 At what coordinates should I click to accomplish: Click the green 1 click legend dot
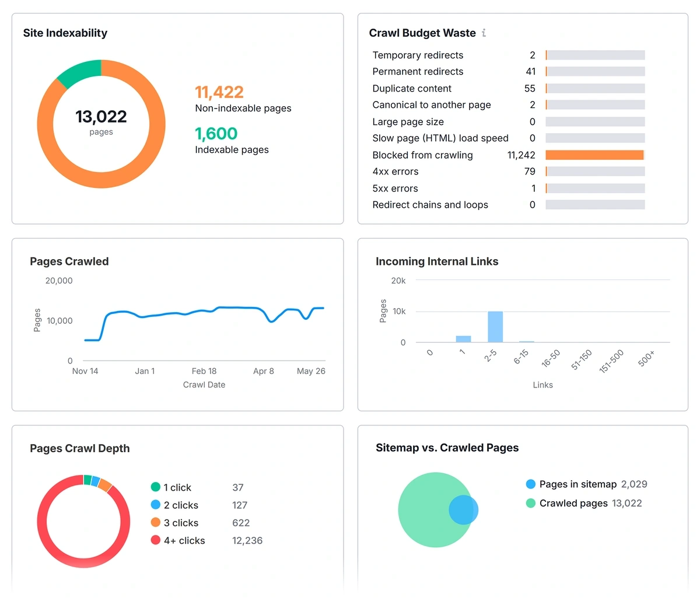click(x=155, y=487)
